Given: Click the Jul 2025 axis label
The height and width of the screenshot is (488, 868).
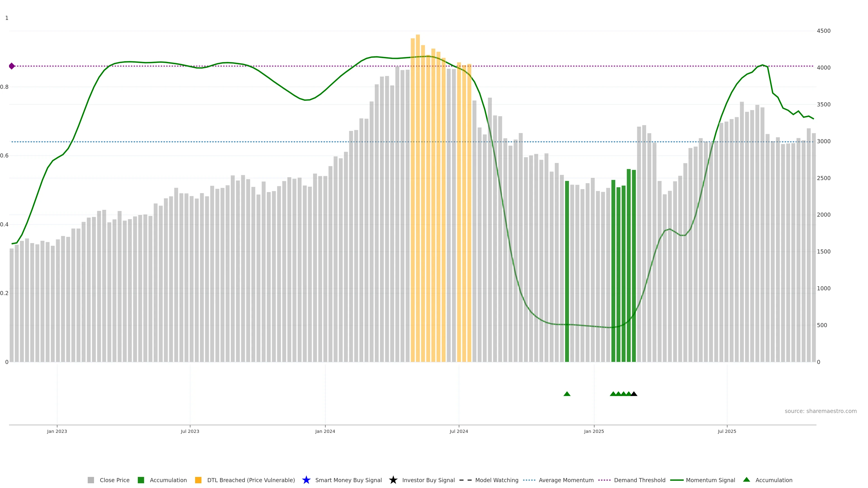Looking at the screenshot, I should [x=727, y=431].
